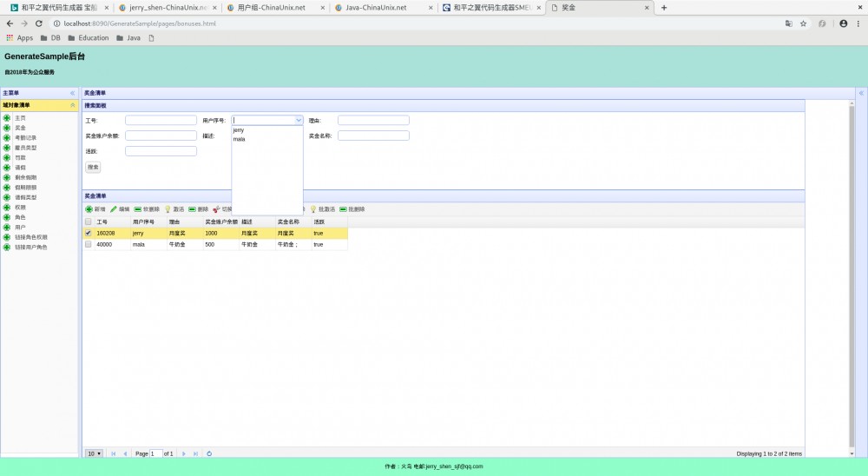This screenshot has height=476, width=868.
Task: Click the pager page number field
Action: coord(156,453)
